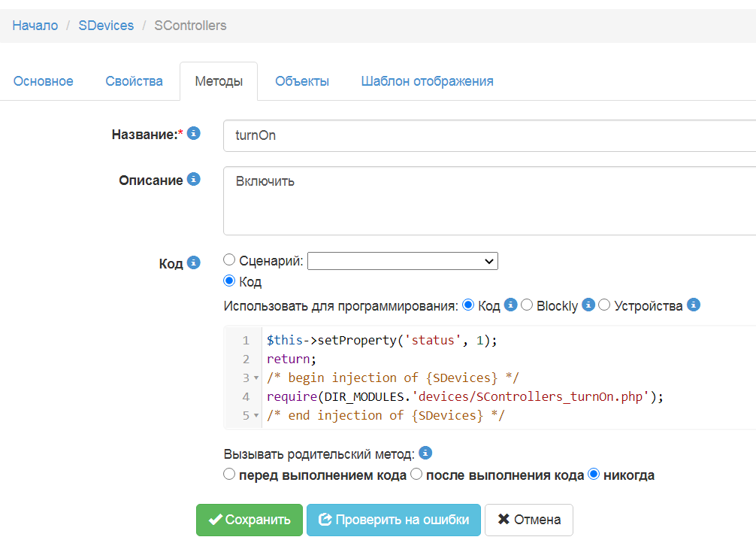Click info icon after Код programming option

(x=511, y=305)
